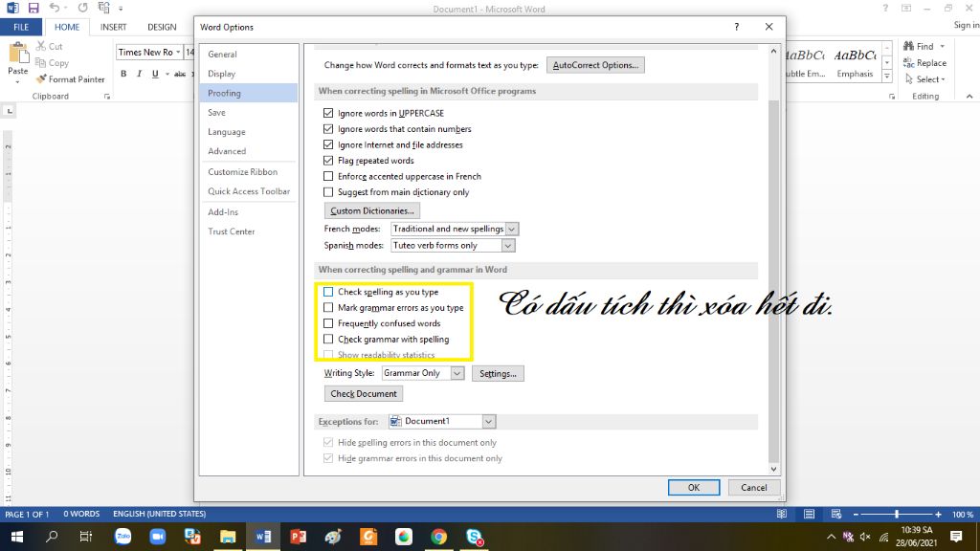The width and height of the screenshot is (980, 551).
Task: Enable Check grammar with spelling
Action: 328,340
